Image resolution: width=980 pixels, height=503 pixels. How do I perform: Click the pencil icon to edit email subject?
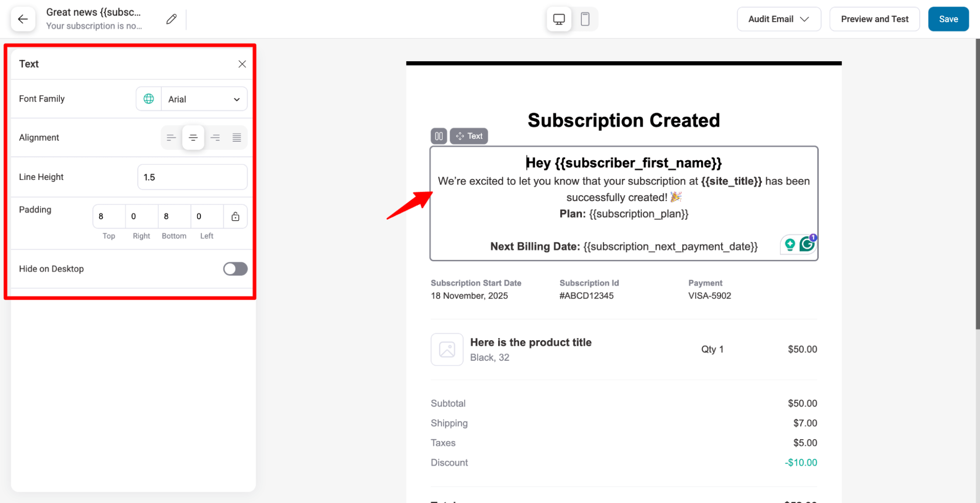pos(171,19)
